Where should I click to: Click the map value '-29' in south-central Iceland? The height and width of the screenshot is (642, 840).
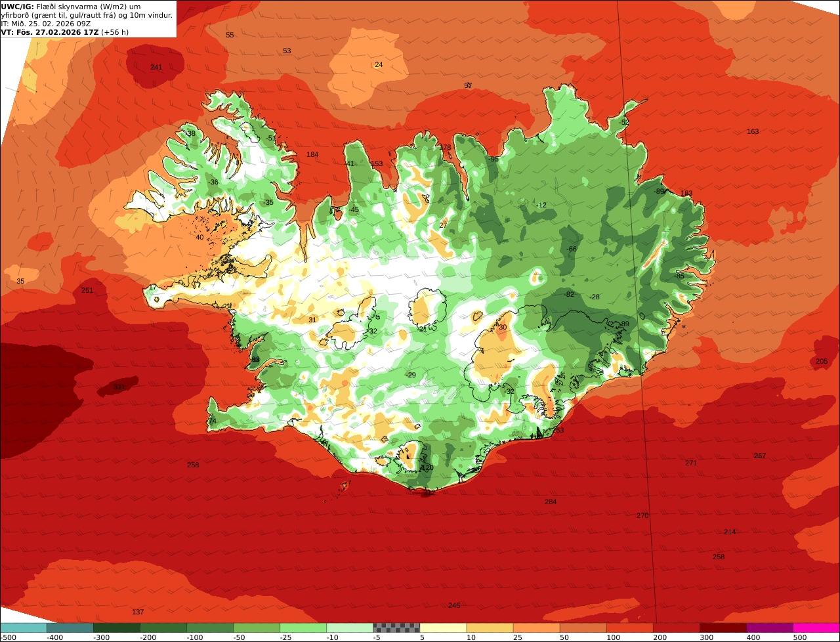(x=411, y=375)
